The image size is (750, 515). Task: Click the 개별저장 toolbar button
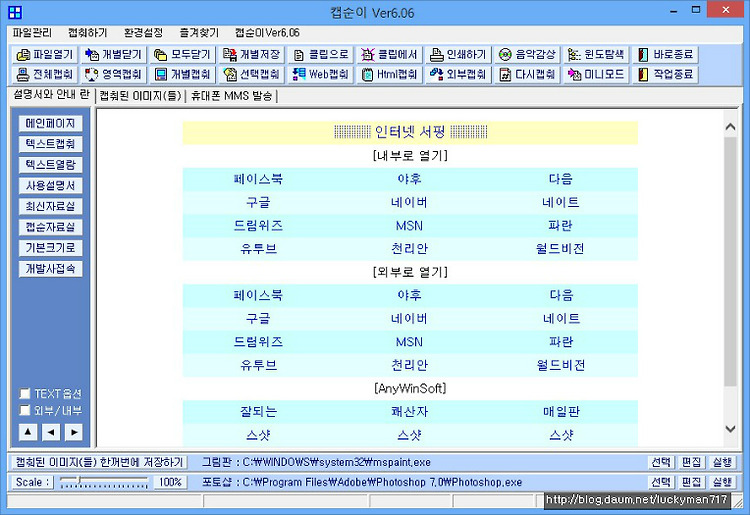(251, 55)
